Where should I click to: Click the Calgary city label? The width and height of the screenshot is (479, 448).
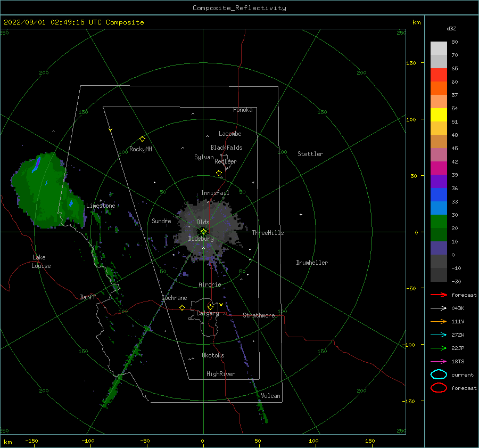(x=208, y=313)
